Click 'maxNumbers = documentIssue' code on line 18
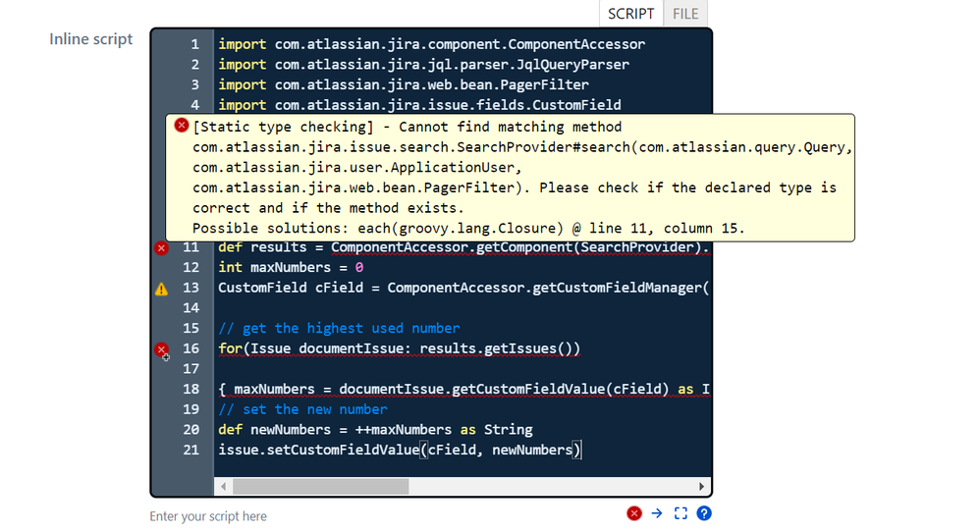This screenshot has height=532, width=980. 463,390
